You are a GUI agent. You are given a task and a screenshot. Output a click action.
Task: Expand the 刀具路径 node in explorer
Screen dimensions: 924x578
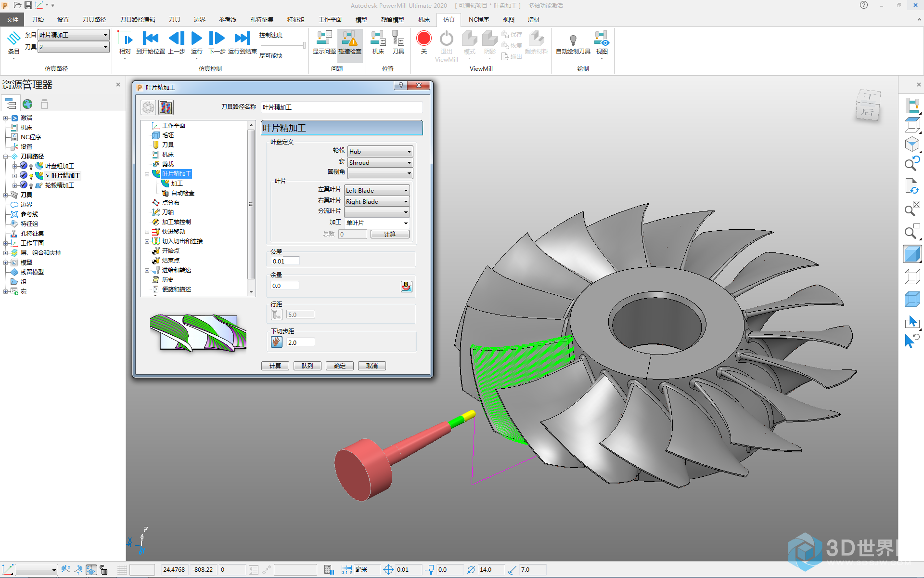pos(5,157)
